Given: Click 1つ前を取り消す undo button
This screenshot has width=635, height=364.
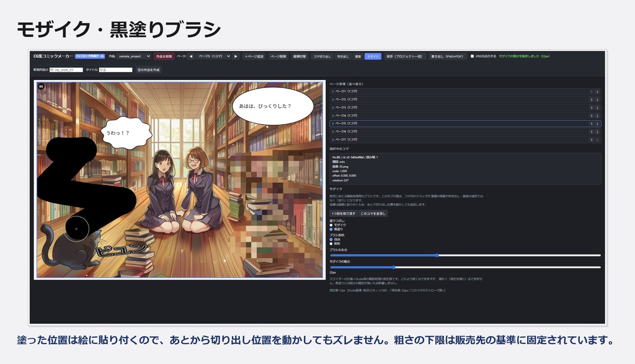Looking at the screenshot, I should click(x=344, y=213).
